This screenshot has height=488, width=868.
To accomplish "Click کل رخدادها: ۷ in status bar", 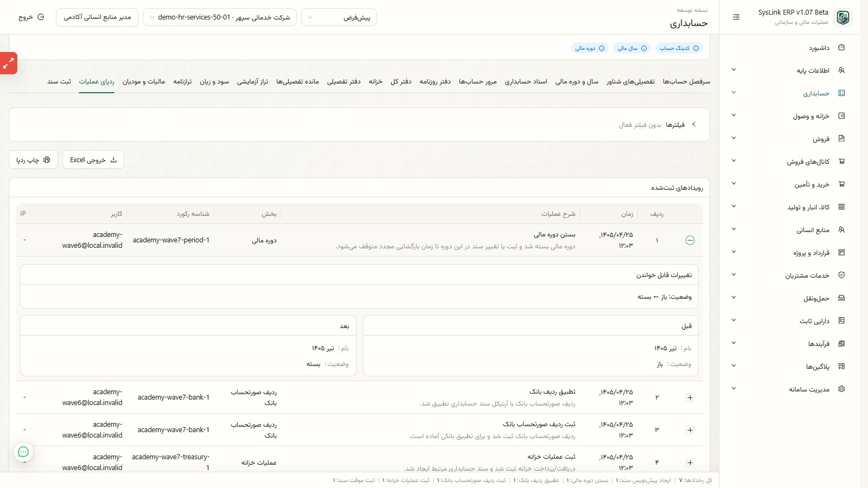I will point(695,480).
